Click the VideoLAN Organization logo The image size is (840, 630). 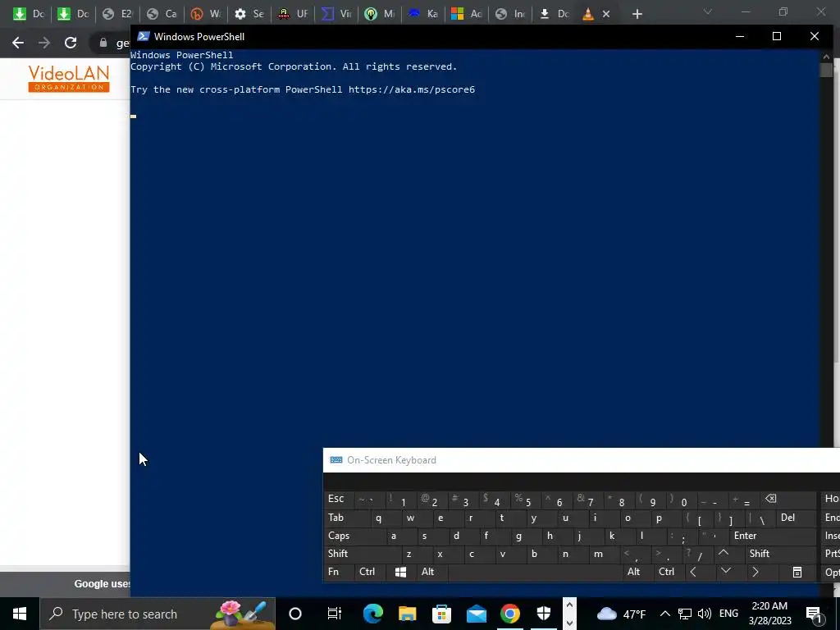click(69, 78)
